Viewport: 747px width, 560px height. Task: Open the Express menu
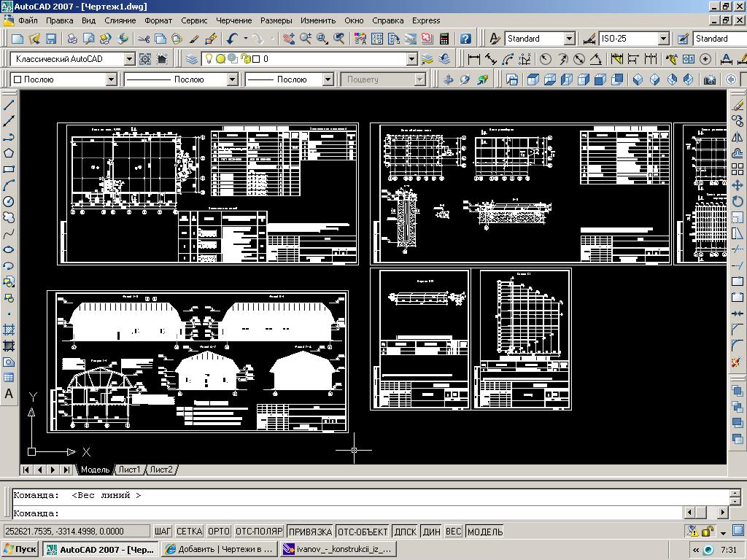click(x=426, y=20)
